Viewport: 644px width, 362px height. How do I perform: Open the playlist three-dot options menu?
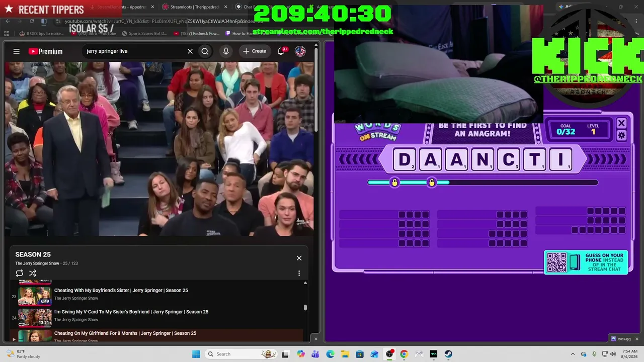[299, 273]
